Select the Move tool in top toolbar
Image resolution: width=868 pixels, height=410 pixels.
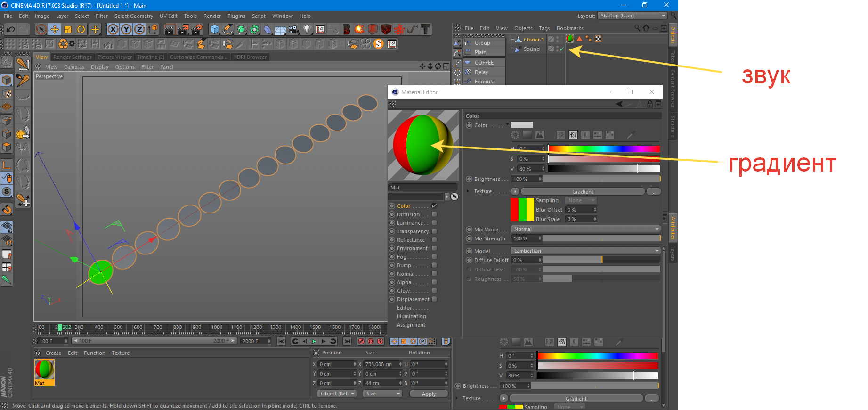pyautogui.click(x=55, y=29)
